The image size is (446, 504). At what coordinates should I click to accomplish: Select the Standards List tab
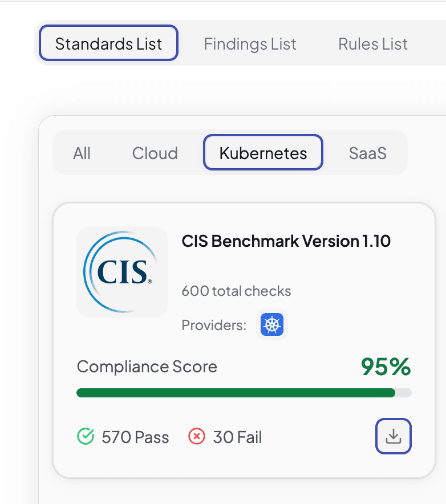click(108, 43)
